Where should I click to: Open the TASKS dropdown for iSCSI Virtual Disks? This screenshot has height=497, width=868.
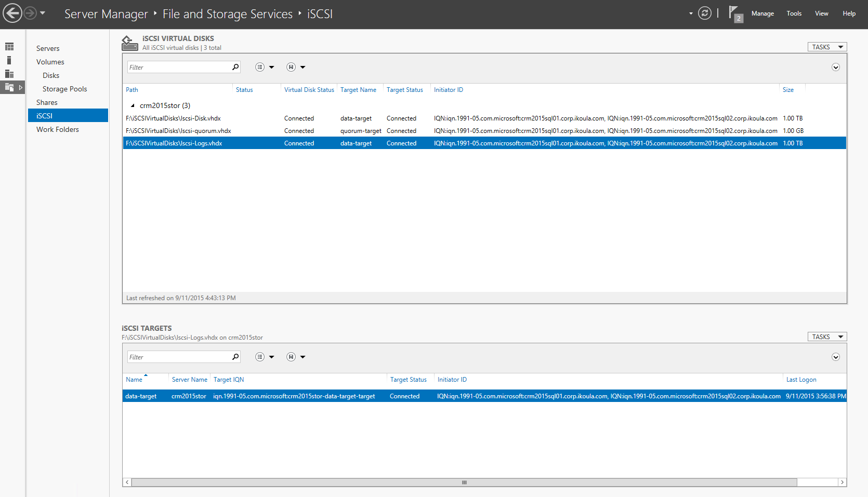(x=826, y=47)
